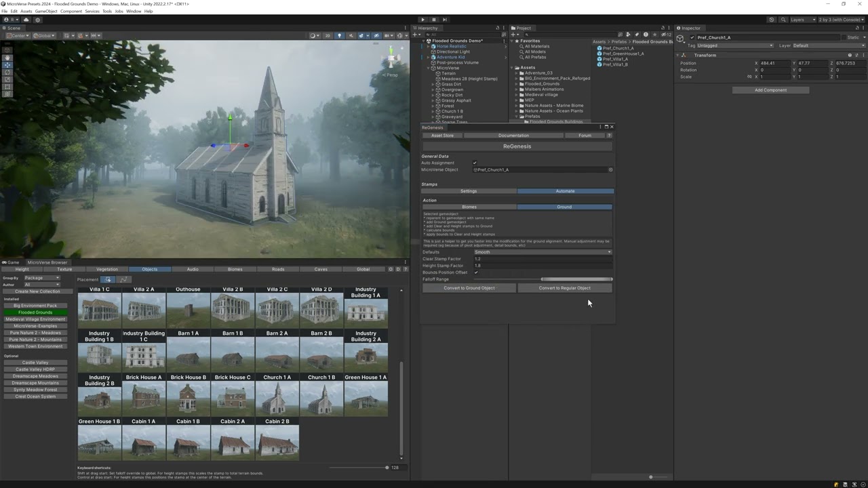Click the global search magnifier icon
This screenshot has width=868, height=488.
[x=783, y=20]
